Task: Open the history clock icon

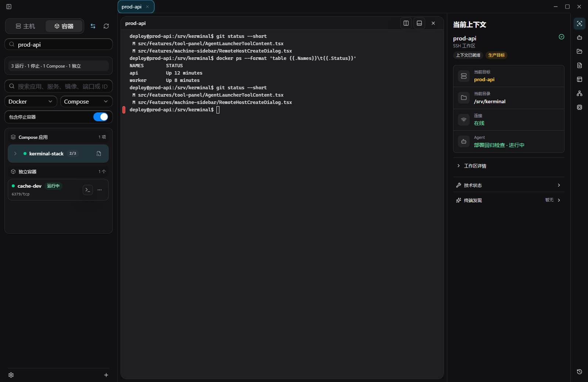Action: point(580,372)
